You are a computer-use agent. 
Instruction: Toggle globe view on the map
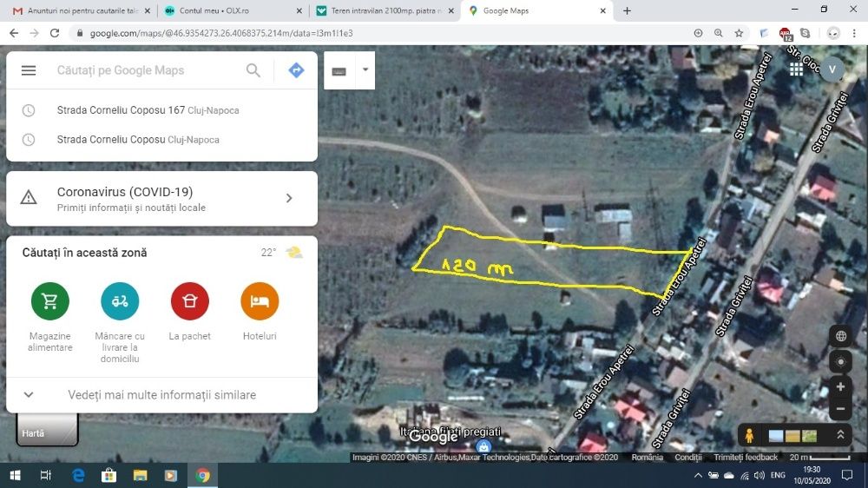coord(840,336)
